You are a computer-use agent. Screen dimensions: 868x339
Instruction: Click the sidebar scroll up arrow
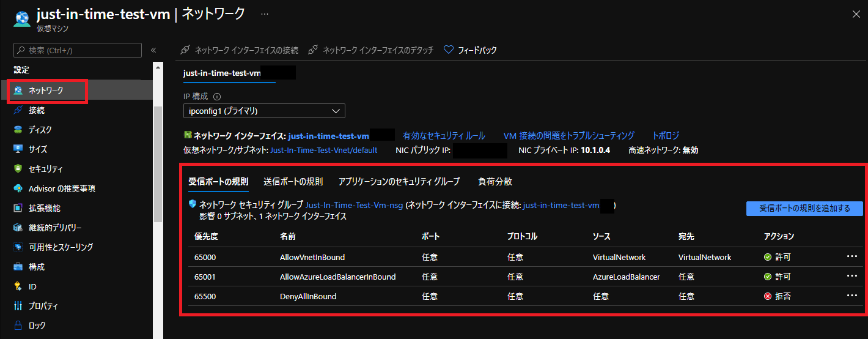click(x=158, y=67)
